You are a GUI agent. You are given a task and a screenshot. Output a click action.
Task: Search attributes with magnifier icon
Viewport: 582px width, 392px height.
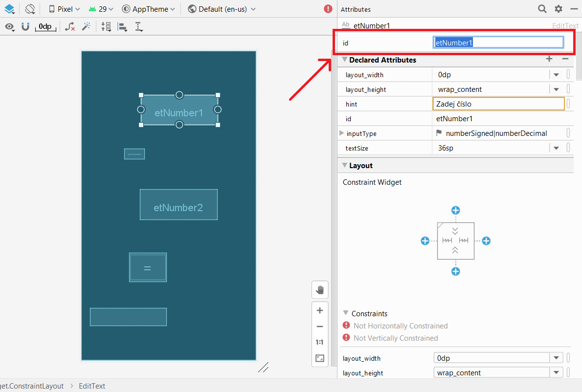coord(542,9)
